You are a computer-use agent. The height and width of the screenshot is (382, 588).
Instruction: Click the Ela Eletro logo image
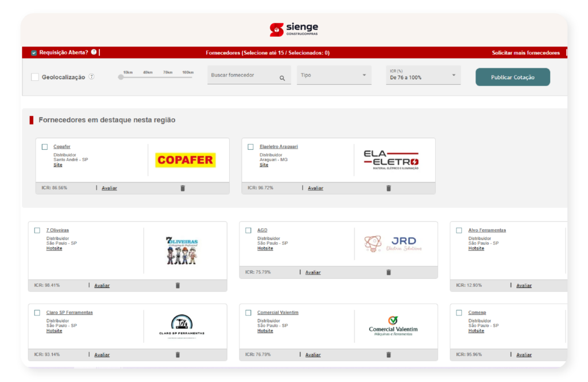[x=391, y=160]
